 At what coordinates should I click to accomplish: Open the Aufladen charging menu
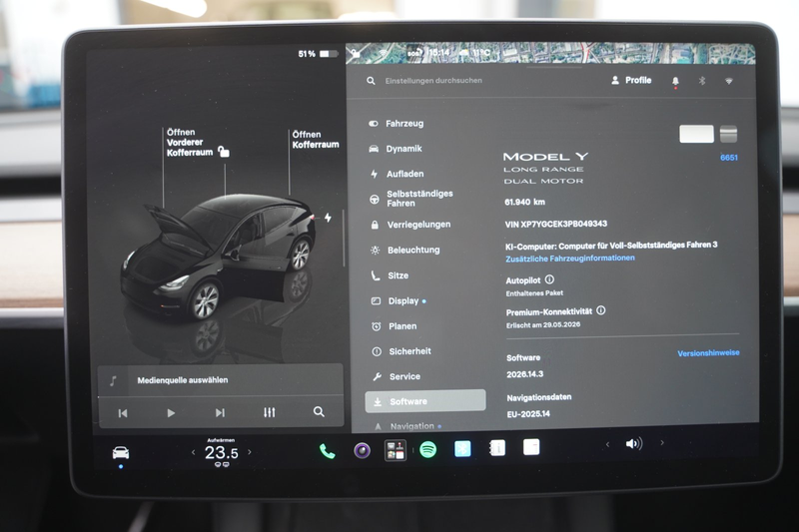click(x=397, y=174)
